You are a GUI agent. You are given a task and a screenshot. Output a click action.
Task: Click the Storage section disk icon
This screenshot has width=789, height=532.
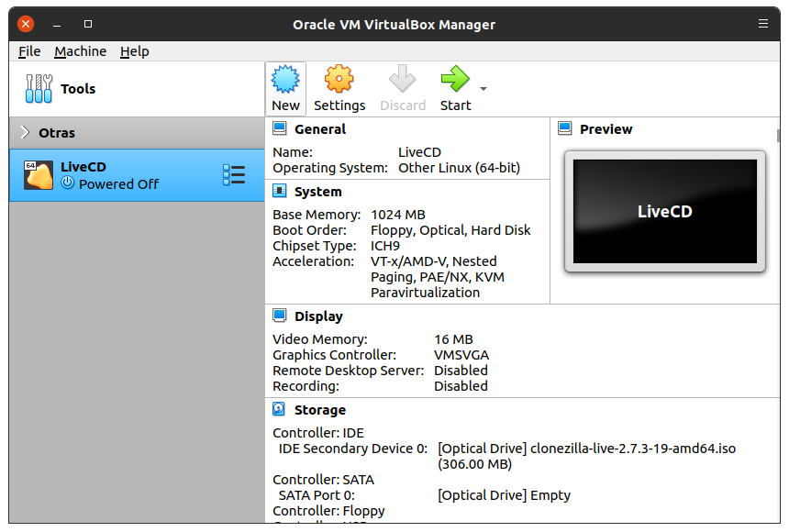[280, 410]
